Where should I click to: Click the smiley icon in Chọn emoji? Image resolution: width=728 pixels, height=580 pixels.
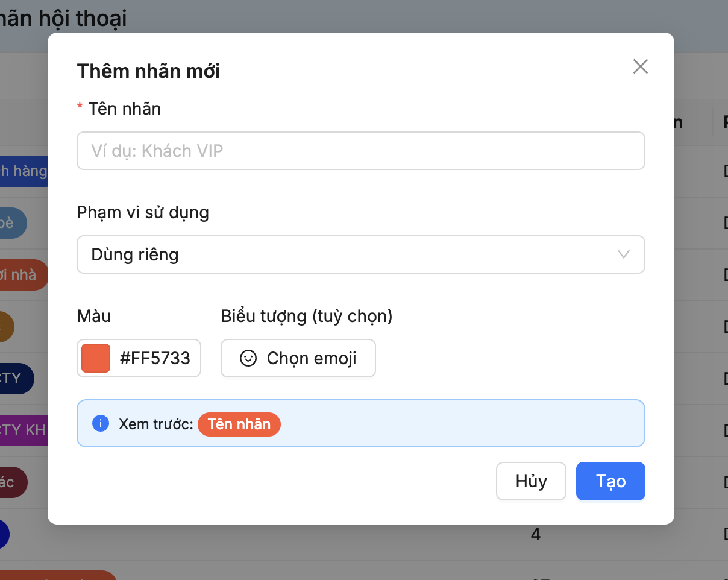point(248,358)
